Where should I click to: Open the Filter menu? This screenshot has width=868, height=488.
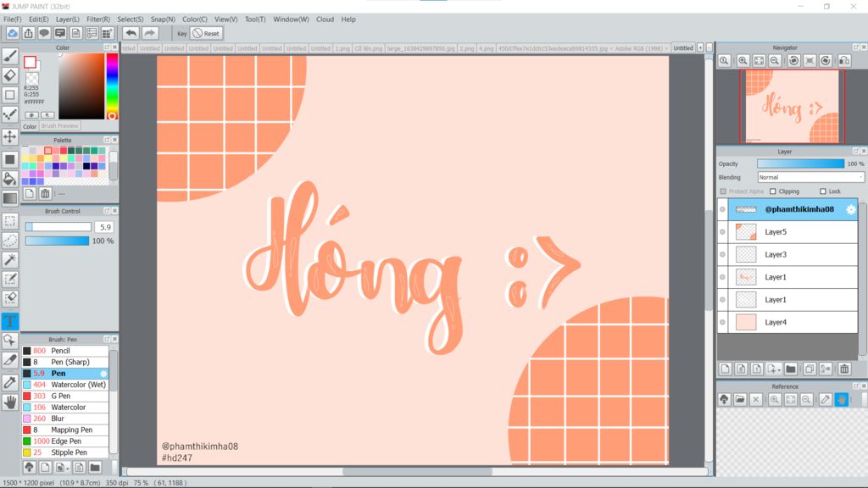click(98, 19)
